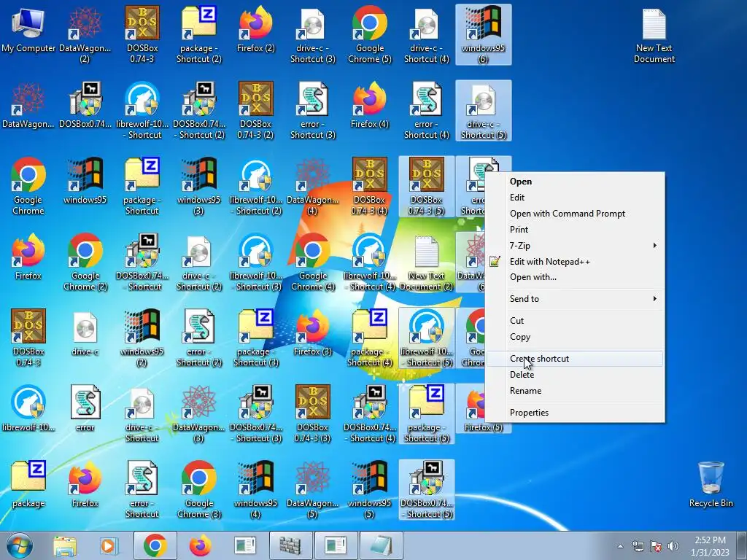The height and width of the screenshot is (560, 747).
Task: Choose Open with Command Prompt
Action: pos(575,214)
